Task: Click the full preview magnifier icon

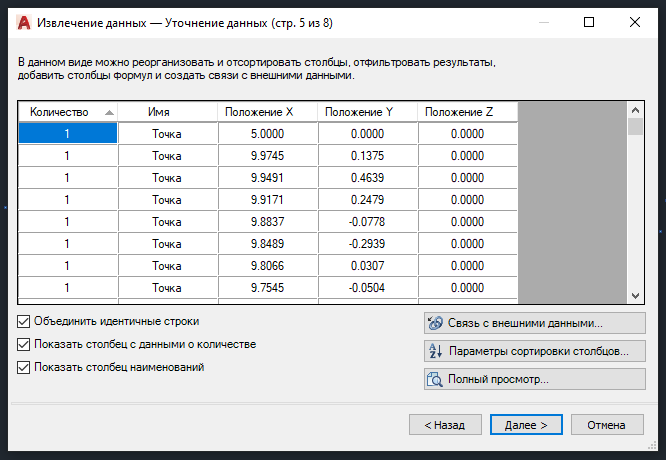Action: pyautogui.click(x=435, y=379)
